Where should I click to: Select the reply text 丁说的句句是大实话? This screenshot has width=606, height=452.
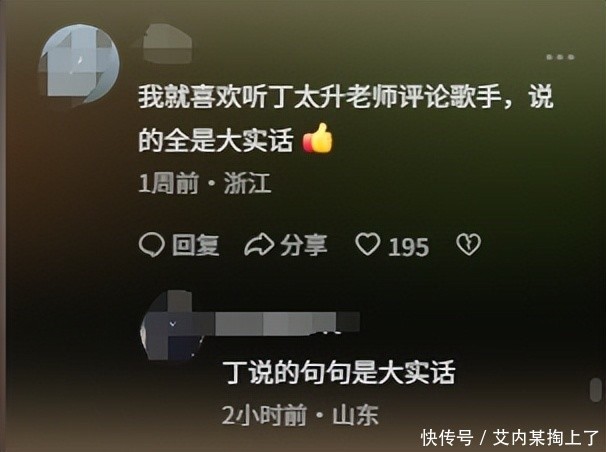(x=339, y=372)
